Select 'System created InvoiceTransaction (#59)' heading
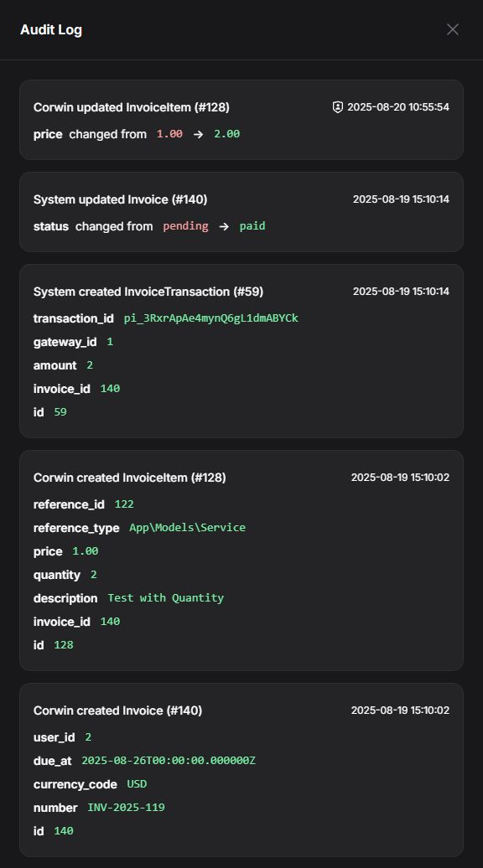Image resolution: width=483 pixels, height=868 pixels. tap(148, 292)
